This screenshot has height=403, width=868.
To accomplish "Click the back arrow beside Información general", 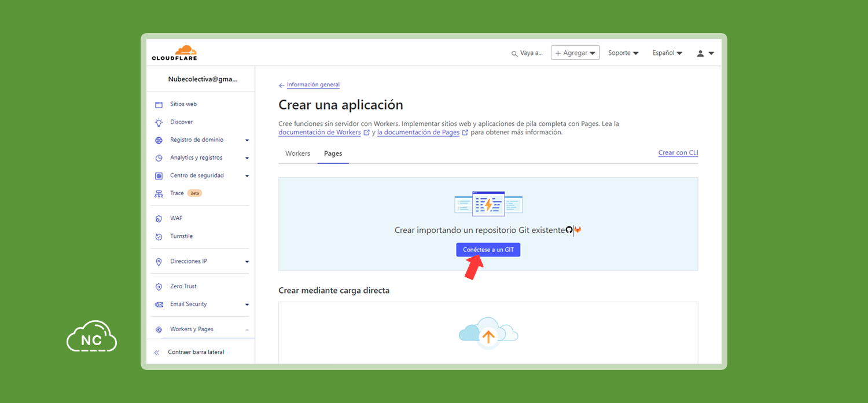I will 281,85.
